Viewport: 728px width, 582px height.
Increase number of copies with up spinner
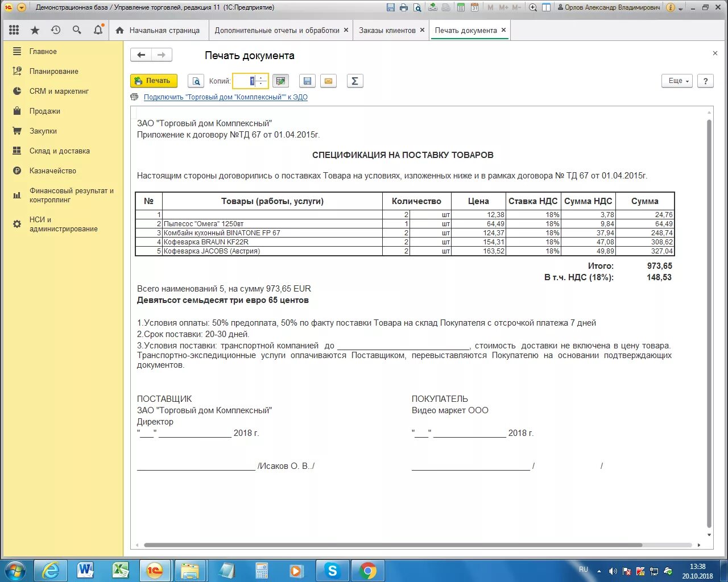point(261,78)
